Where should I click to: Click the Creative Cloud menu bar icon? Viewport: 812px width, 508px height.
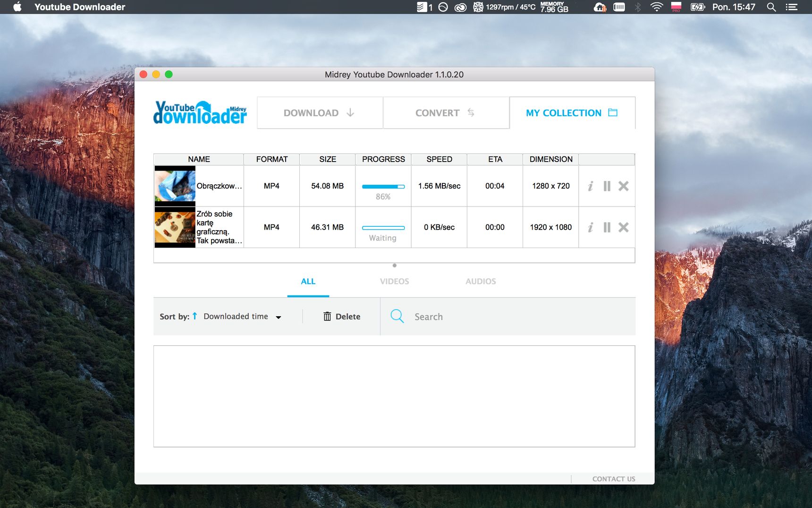460,7
